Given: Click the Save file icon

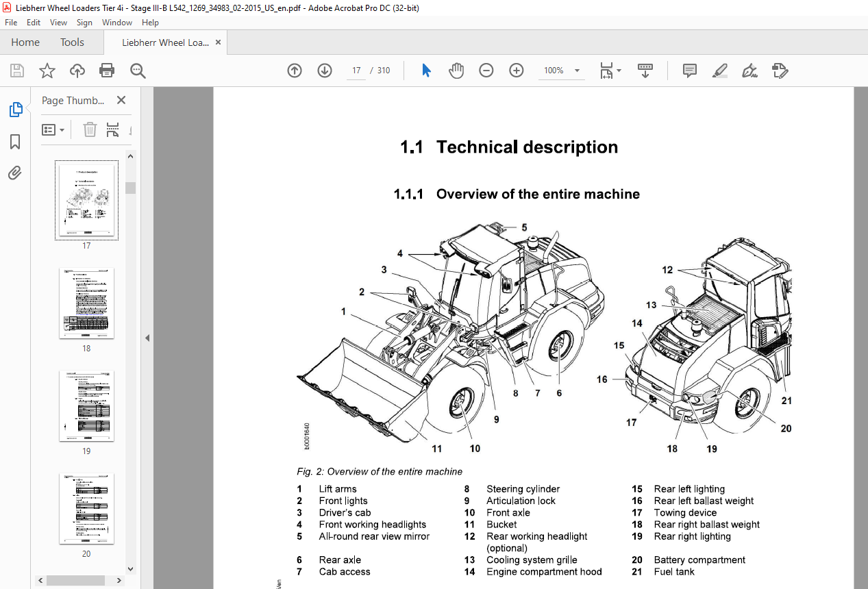Looking at the screenshot, I should (16, 71).
